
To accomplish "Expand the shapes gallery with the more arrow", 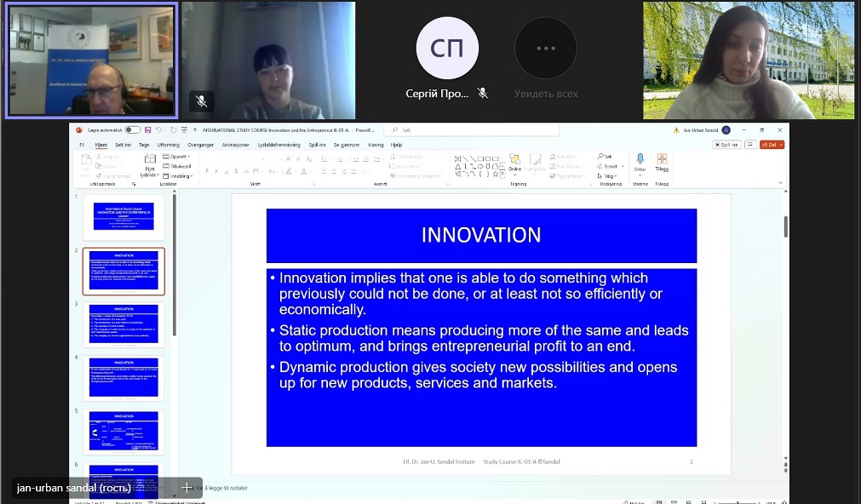I will (x=502, y=175).
